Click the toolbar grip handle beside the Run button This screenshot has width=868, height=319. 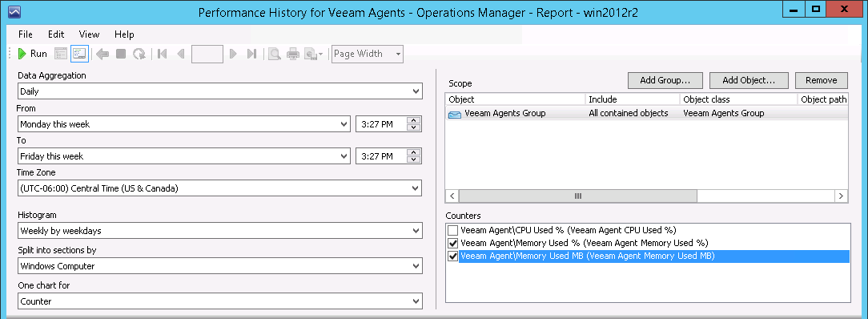tap(10, 54)
